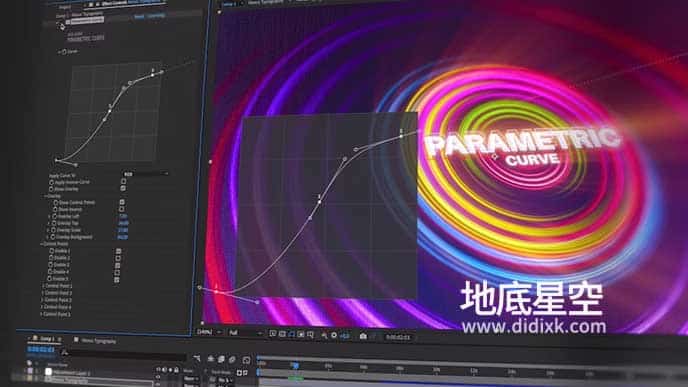688x387 pixels.
Task: Expand the Control Point 2 group
Action: click(x=42, y=293)
